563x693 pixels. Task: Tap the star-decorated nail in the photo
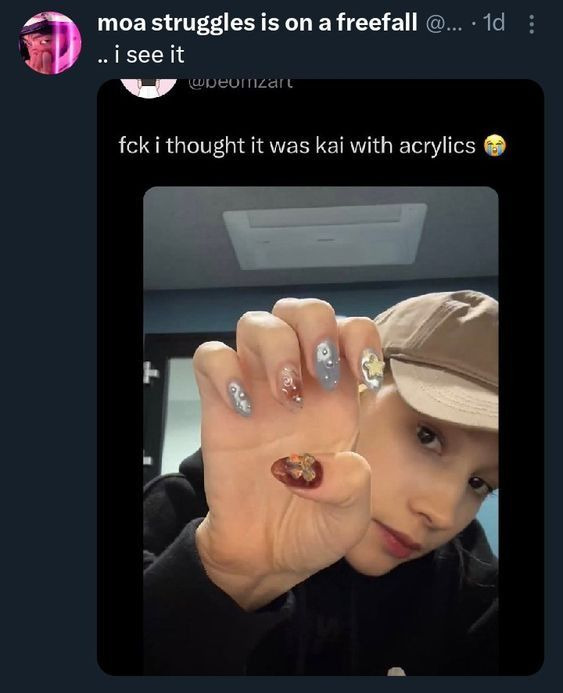pos(372,369)
